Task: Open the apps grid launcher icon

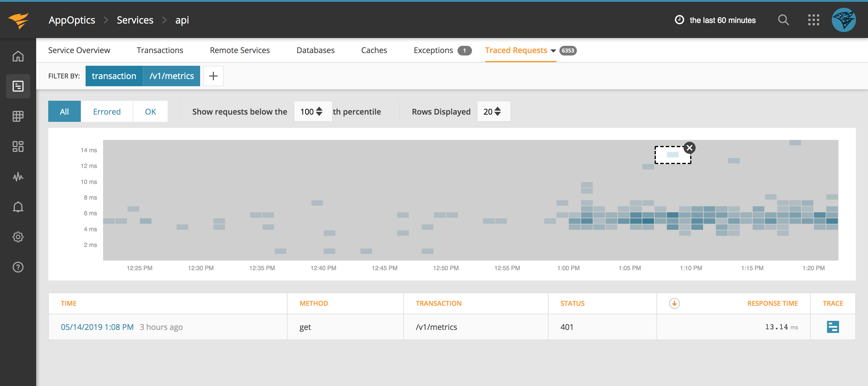Action: (813, 20)
